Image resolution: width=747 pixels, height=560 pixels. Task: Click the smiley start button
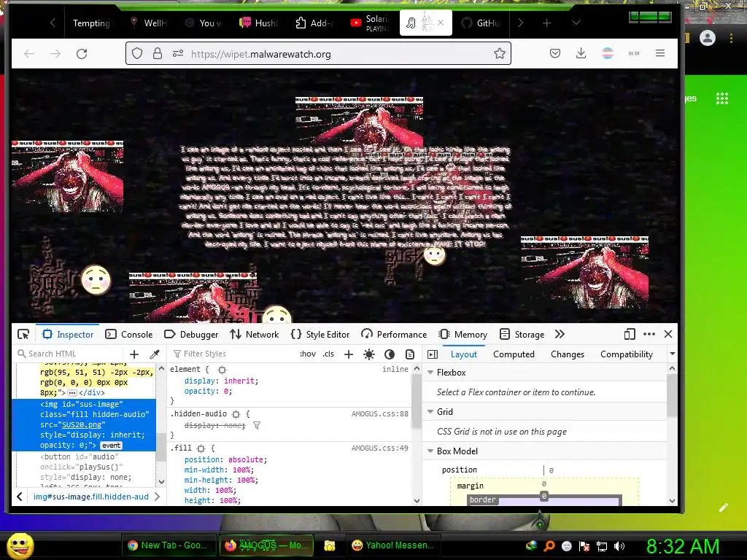tap(20, 545)
